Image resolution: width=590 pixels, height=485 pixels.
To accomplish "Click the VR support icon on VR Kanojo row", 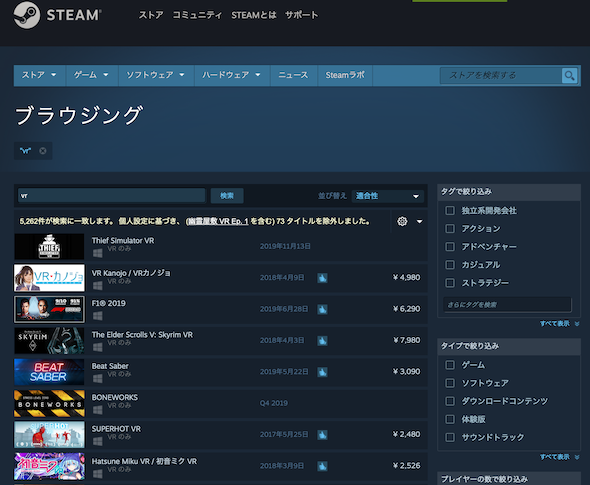I will tap(322, 278).
